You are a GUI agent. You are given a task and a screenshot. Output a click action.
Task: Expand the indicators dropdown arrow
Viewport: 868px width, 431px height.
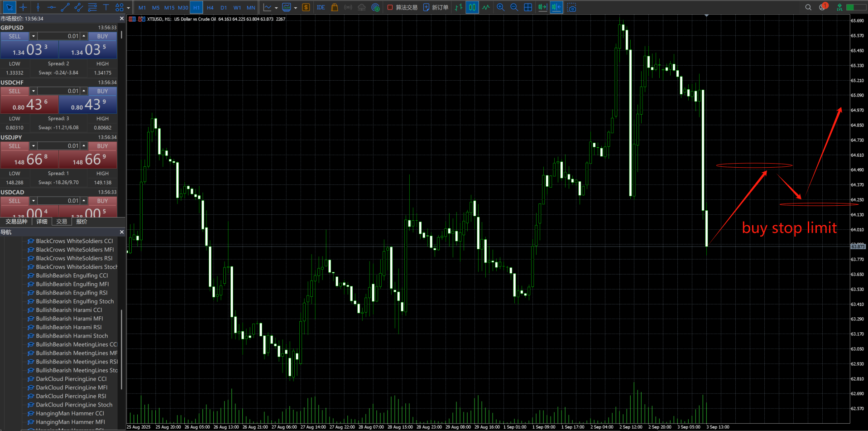tap(296, 8)
